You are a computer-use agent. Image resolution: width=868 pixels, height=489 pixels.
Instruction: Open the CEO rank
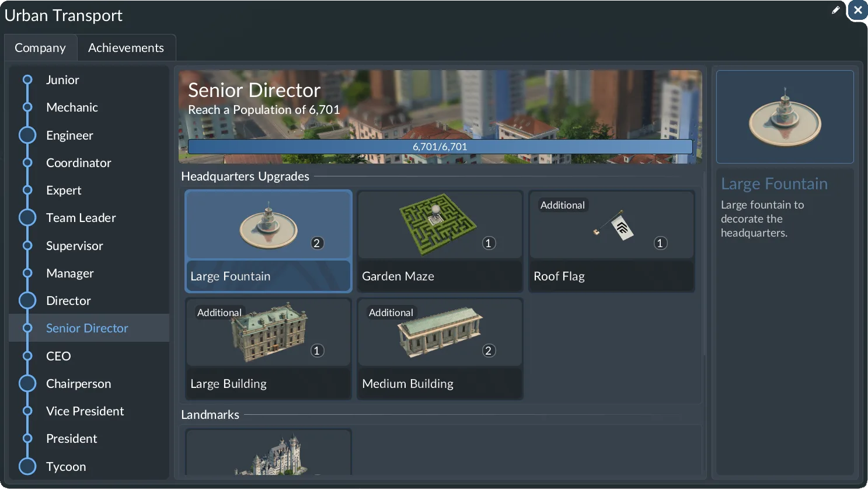(89, 356)
